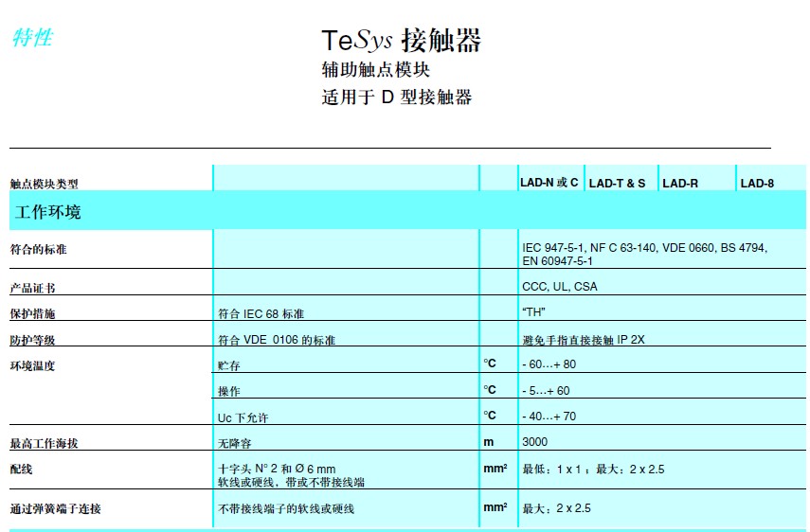Click the LAD-N 或 C column header
The width and height of the screenshot is (810, 532).
(x=549, y=183)
